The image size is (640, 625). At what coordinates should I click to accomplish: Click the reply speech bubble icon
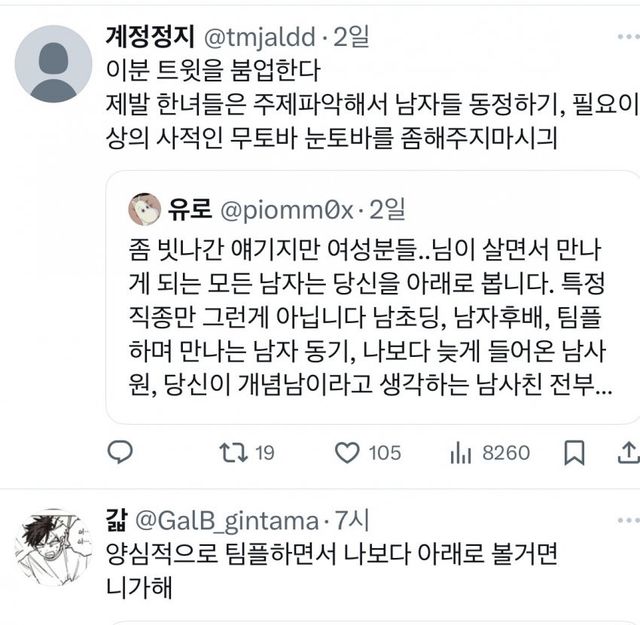pyautogui.click(x=120, y=453)
